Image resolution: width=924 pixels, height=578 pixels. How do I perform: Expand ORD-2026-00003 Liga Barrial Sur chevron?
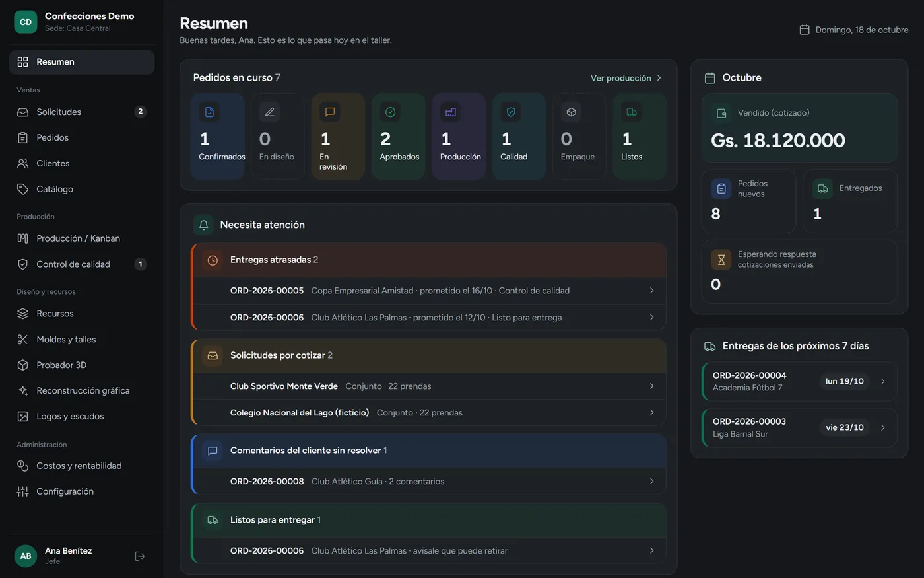click(882, 427)
